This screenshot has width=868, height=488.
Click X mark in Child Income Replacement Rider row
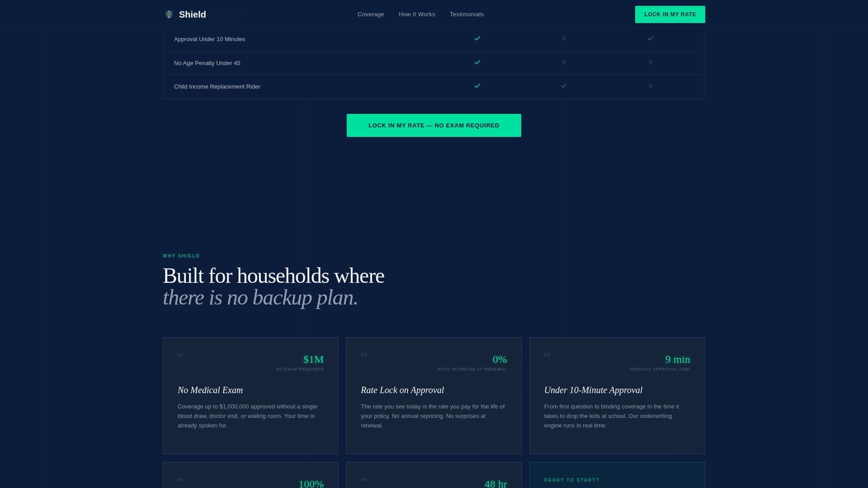pyautogui.click(x=651, y=86)
